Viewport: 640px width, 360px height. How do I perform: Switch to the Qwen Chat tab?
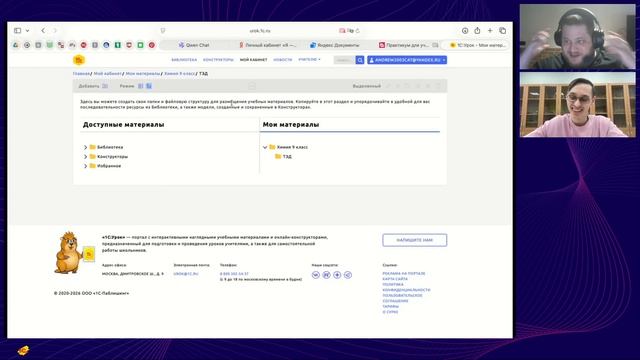tap(194, 45)
